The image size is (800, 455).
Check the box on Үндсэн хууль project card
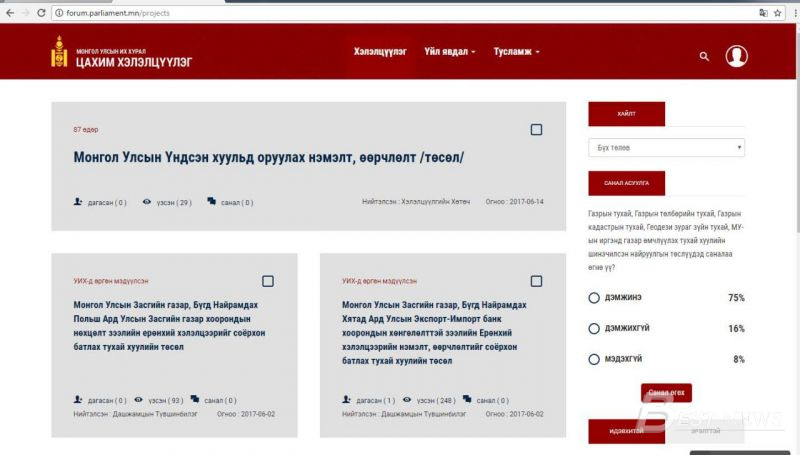[536, 130]
